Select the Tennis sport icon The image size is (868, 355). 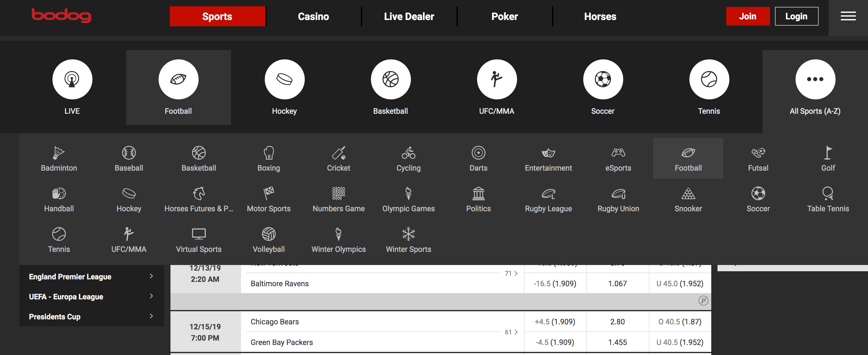click(709, 79)
